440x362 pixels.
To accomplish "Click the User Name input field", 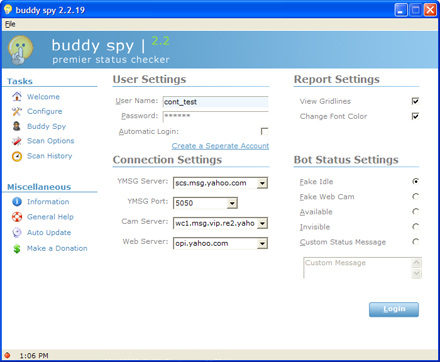I will (215, 102).
